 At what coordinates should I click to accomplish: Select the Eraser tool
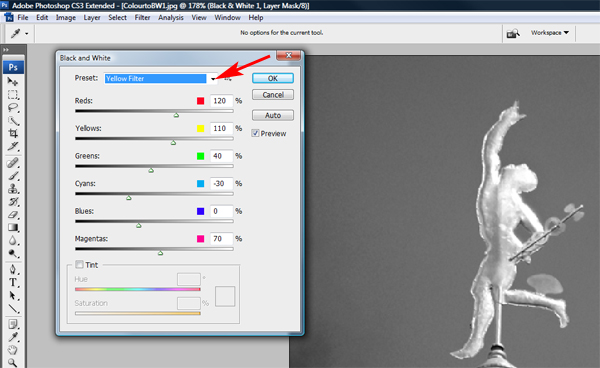click(x=13, y=215)
